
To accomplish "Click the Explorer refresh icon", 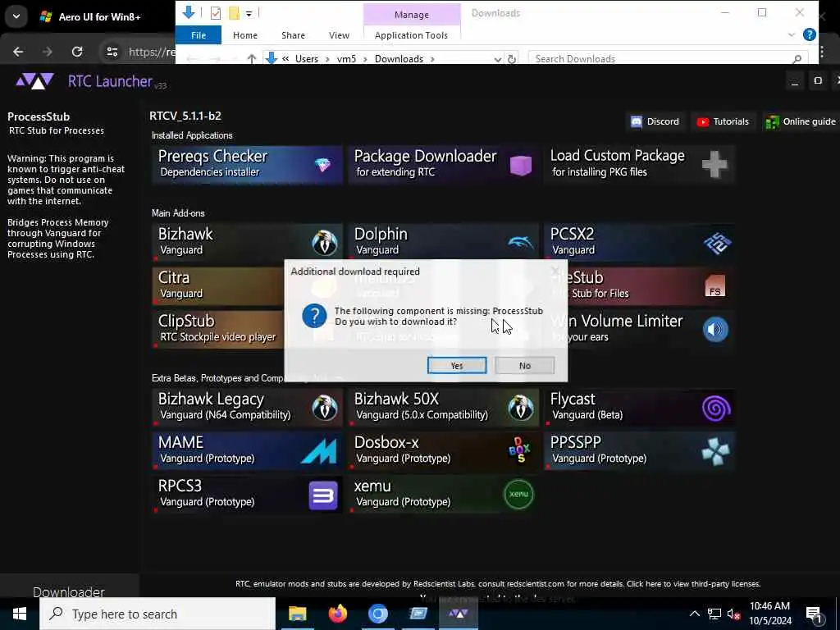I will click(x=512, y=59).
